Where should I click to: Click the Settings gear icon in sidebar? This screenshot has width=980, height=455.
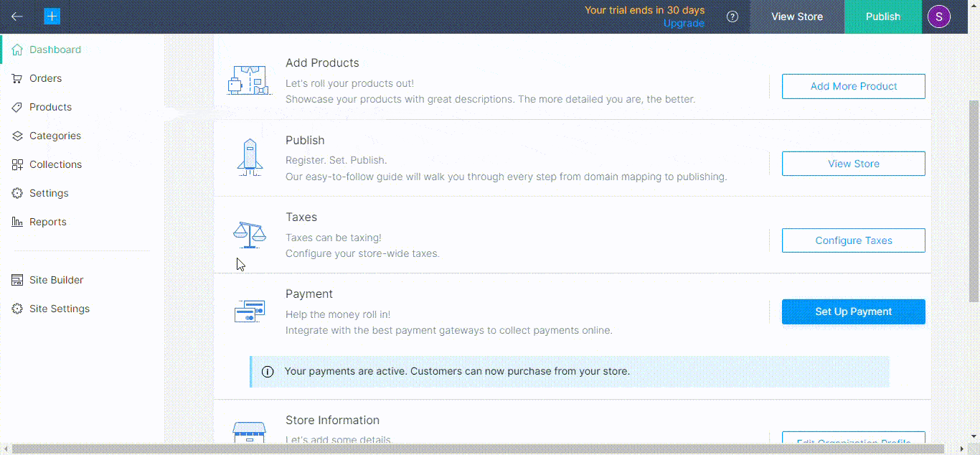pos(17,193)
